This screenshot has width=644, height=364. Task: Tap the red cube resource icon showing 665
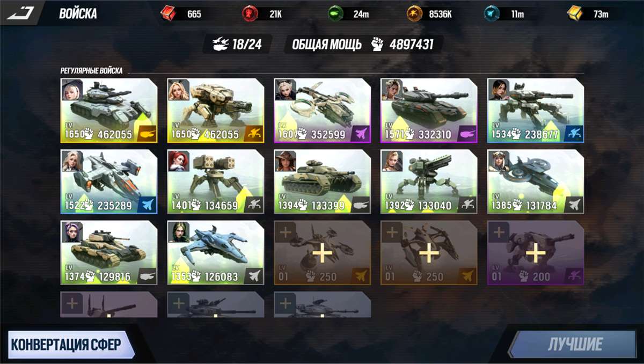pyautogui.click(x=169, y=13)
